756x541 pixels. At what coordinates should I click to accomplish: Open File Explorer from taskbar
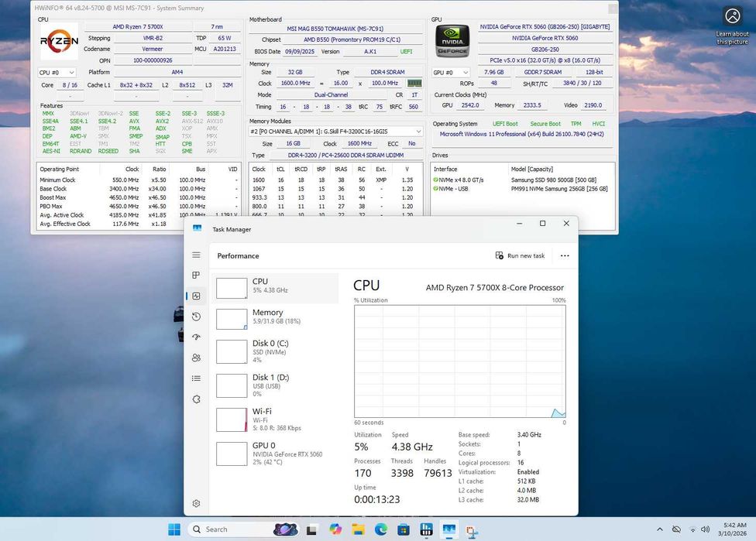click(358, 529)
